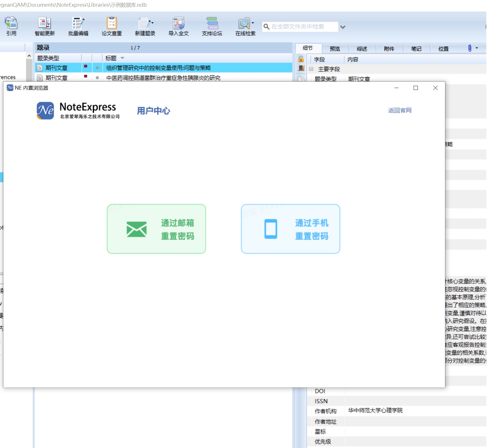Open 支持论坛 support forum
The height and width of the screenshot is (448, 488).
[x=212, y=26]
